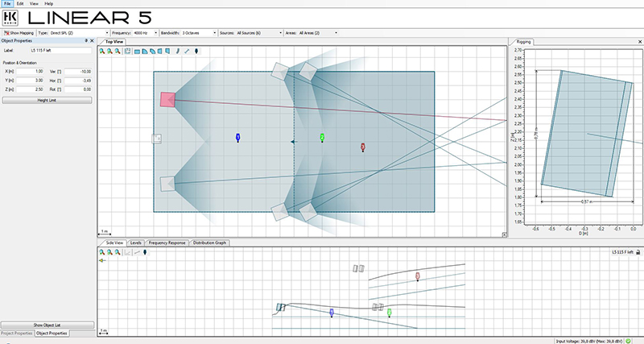The image size is (644, 344).
Task: Open the Frequency dropdown
Action: 146,33
